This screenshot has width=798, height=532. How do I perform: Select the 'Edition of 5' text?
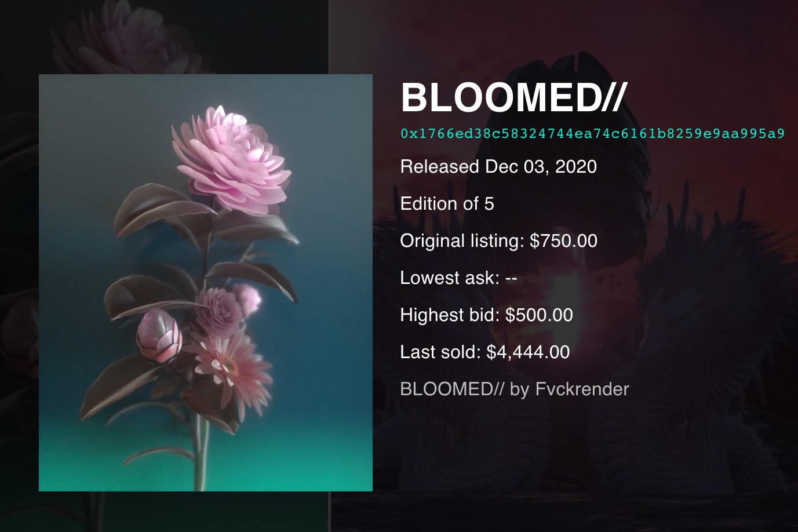point(447,204)
